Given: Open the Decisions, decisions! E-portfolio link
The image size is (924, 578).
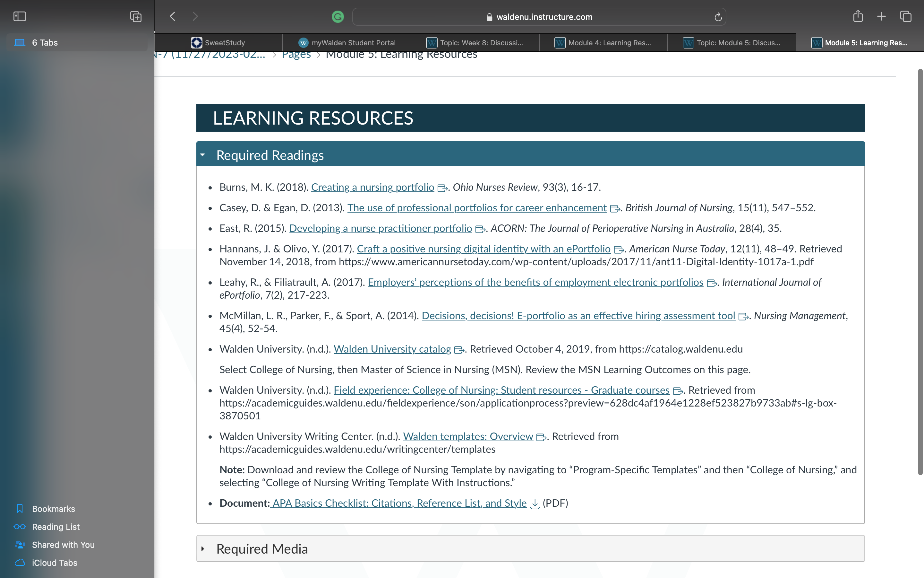Looking at the screenshot, I should [x=578, y=316].
